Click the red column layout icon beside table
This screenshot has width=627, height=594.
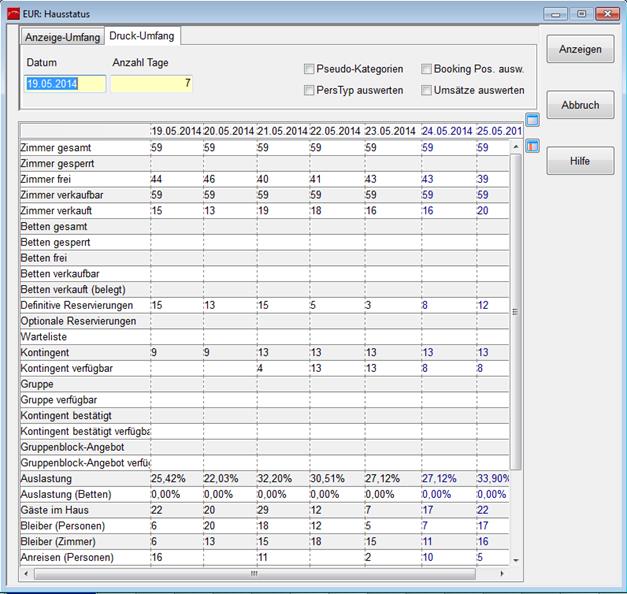tap(532, 146)
